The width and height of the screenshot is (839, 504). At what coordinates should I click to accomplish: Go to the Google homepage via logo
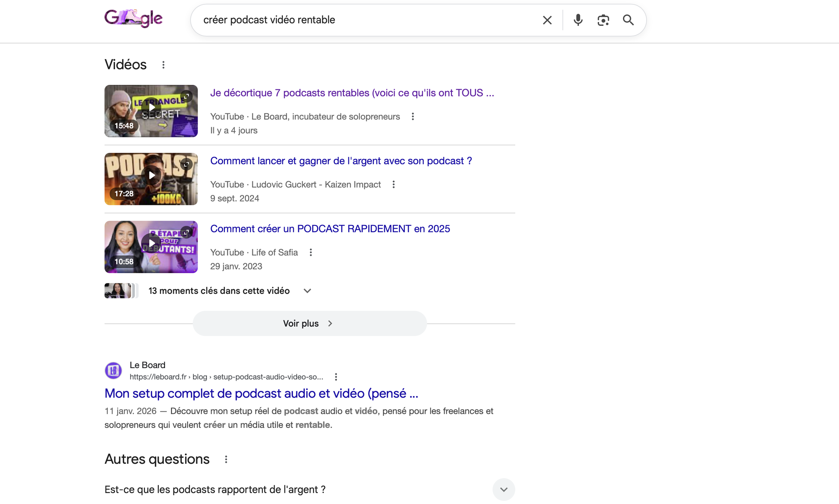tap(134, 19)
